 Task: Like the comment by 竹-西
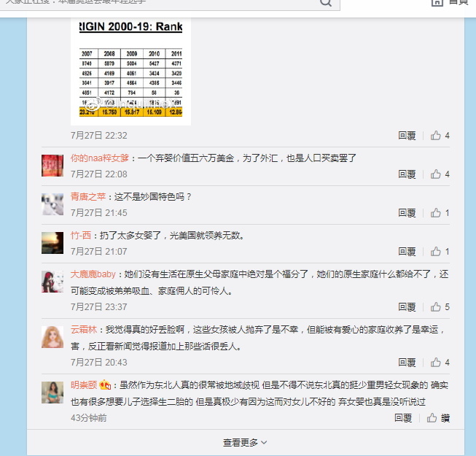click(x=436, y=251)
